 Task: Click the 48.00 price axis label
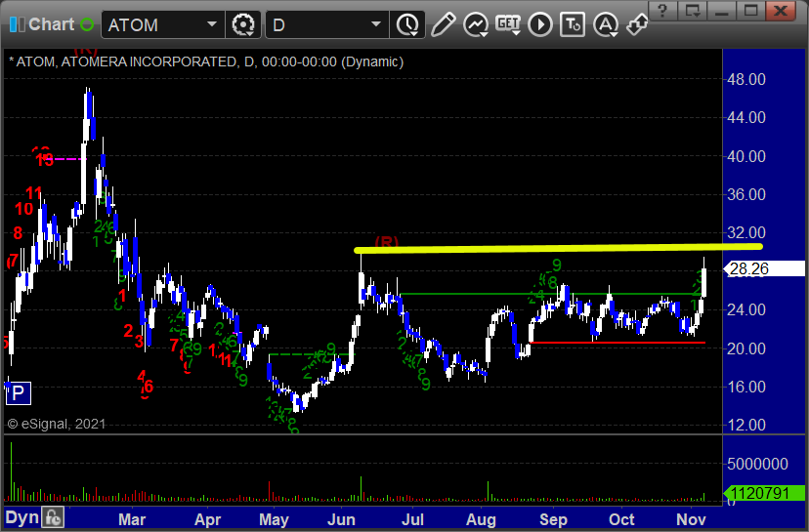tap(746, 79)
